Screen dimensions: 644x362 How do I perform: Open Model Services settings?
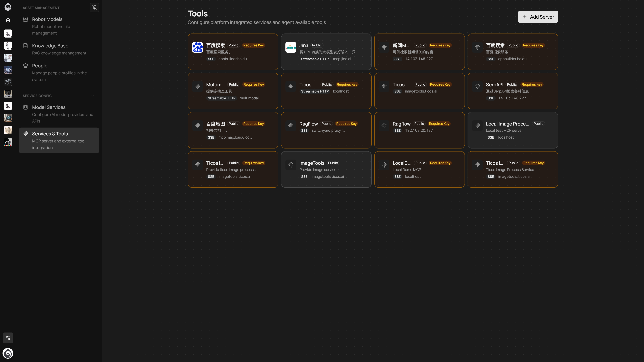49,107
